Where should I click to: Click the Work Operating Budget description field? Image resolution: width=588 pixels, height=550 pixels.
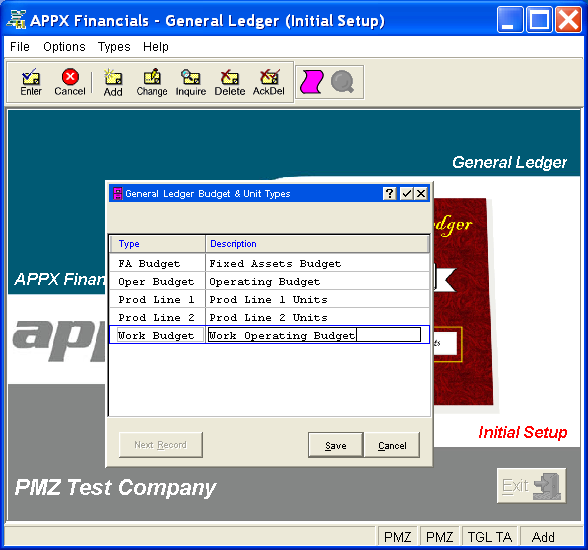click(x=314, y=335)
